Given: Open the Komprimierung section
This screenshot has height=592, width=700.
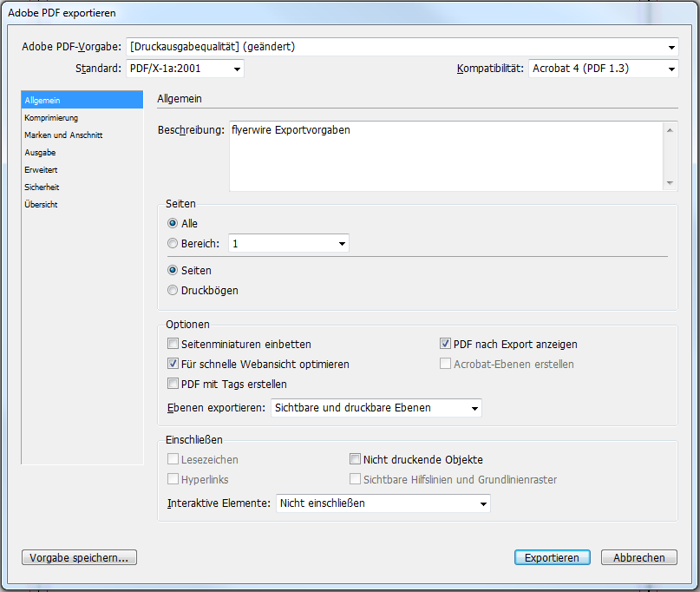Looking at the screenshot, I should tap(82, 117).
